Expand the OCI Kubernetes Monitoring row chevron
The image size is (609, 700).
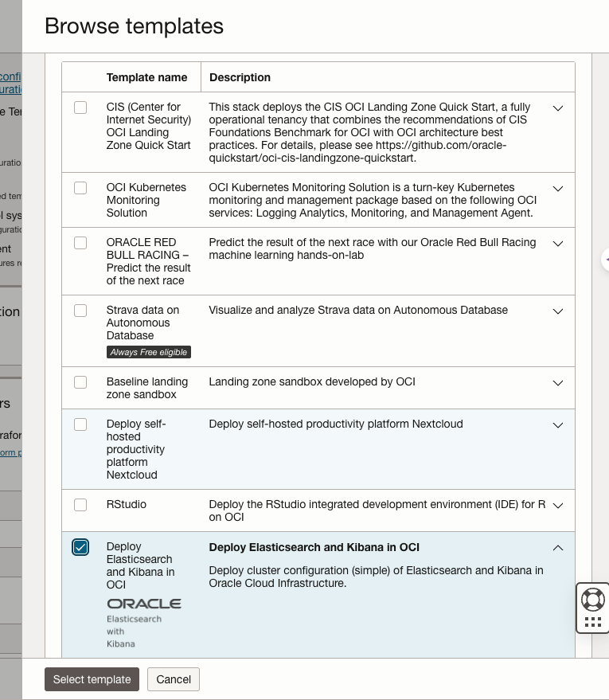click(x=558, y=189)
